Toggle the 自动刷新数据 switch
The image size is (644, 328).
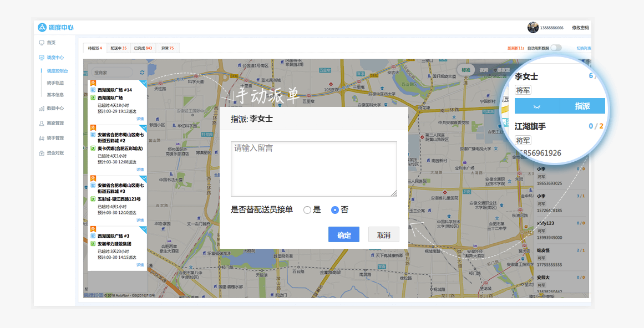click(x=556, y=48)
